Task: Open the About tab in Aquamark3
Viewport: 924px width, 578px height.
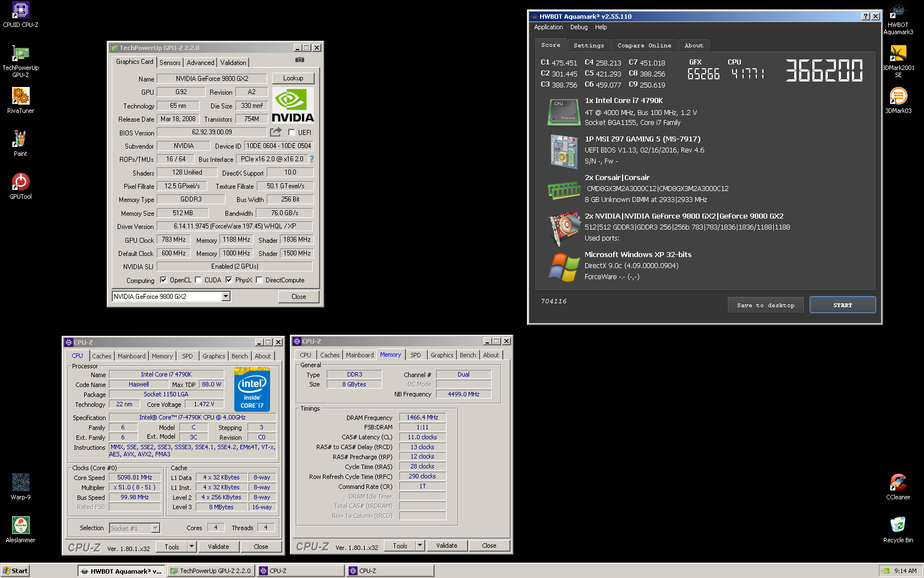Action: [x=694, y=45]
